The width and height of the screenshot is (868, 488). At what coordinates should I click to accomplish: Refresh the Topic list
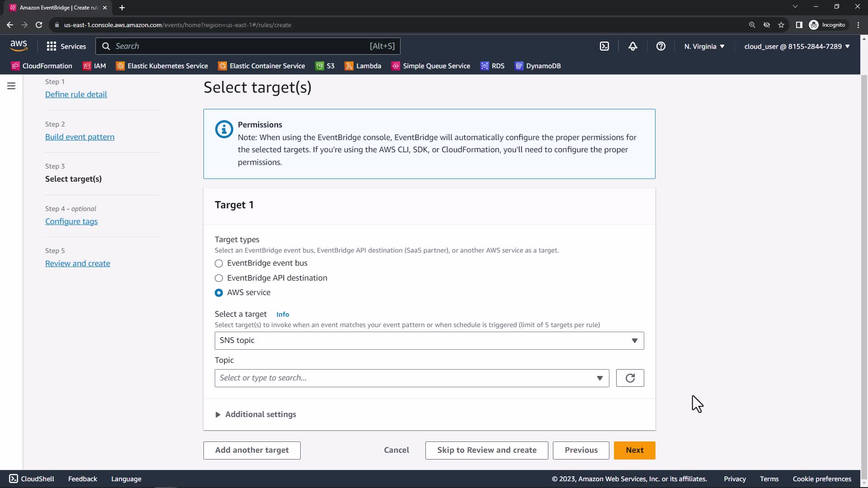point(630,378)
